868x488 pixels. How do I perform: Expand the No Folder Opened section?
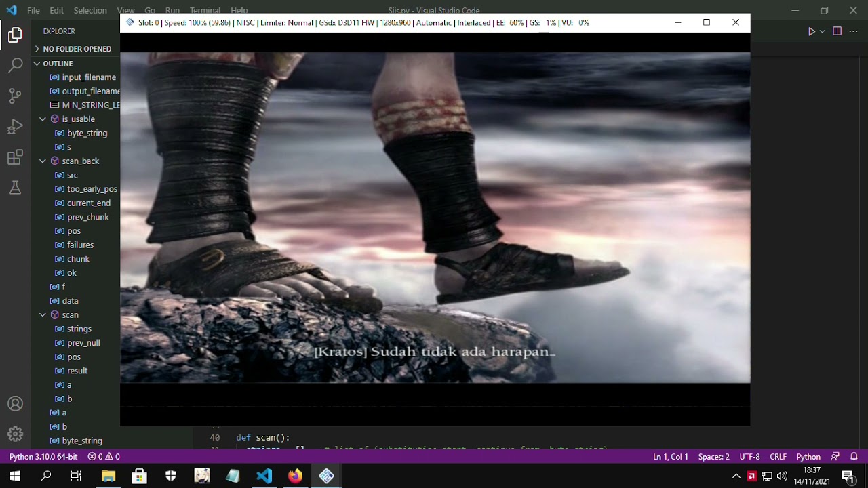coord(77,49)
